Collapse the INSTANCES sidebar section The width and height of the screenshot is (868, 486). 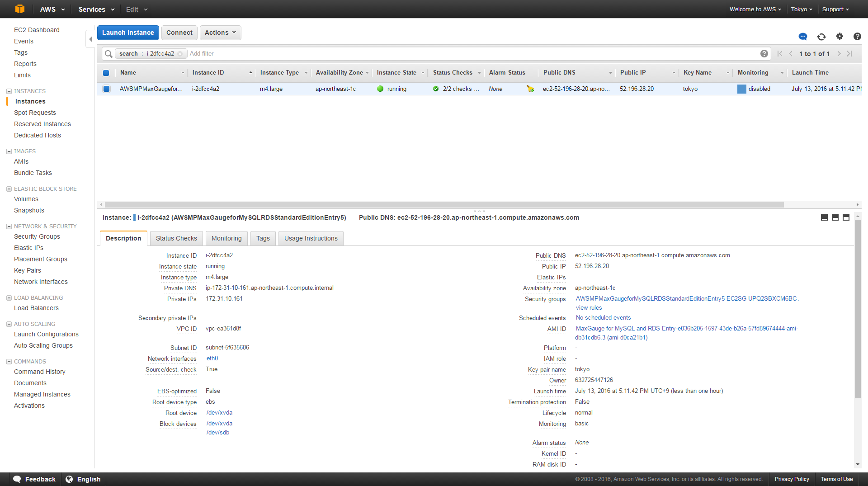pyautogui.click(x=9, y=91)
